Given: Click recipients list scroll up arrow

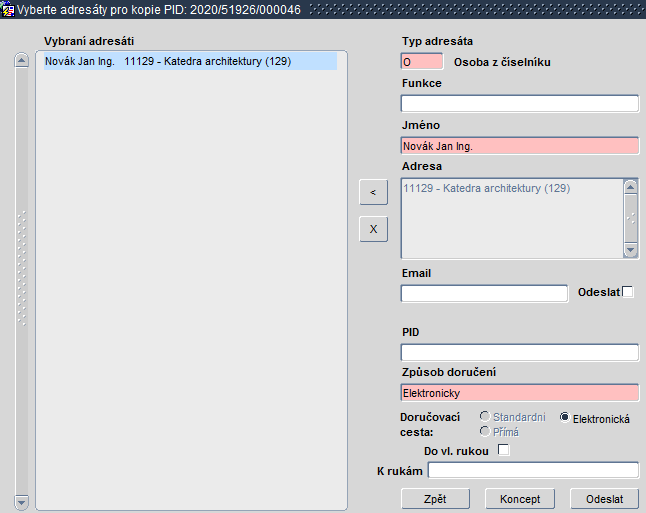Looking at the screenshot, I should click(x=21, y=61).
